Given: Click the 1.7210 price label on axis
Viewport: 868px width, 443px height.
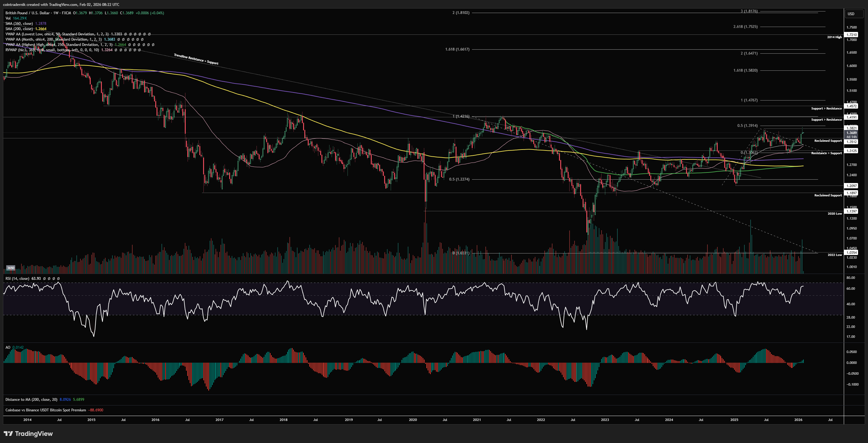Looking at the screenshot, I should coord(852,35).
